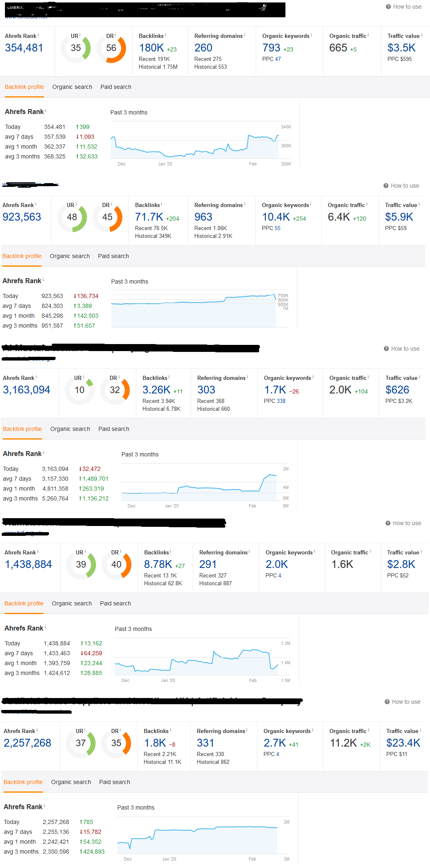Click the UR info icon above the 35 gauge

tap(80, 35)
